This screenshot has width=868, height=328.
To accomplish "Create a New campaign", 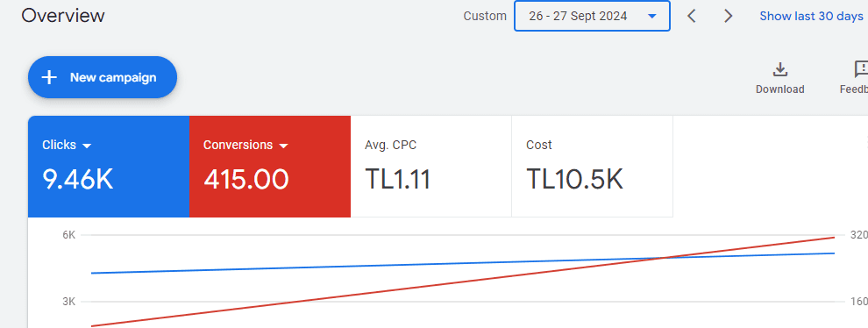I will click(103, 77).
